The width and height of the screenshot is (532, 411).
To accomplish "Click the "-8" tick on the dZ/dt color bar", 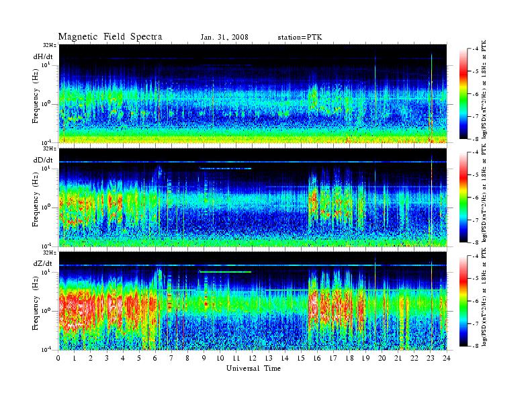I will pos(476,346).
